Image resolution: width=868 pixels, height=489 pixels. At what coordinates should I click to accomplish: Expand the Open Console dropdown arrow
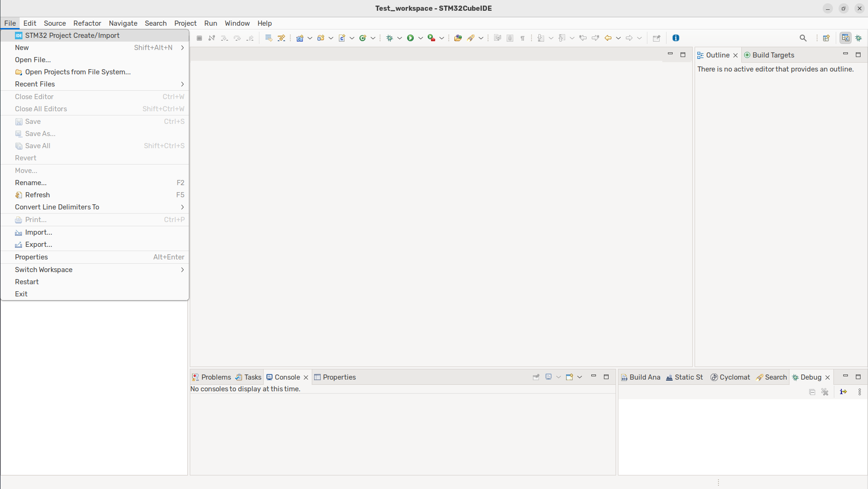[580, 377]
